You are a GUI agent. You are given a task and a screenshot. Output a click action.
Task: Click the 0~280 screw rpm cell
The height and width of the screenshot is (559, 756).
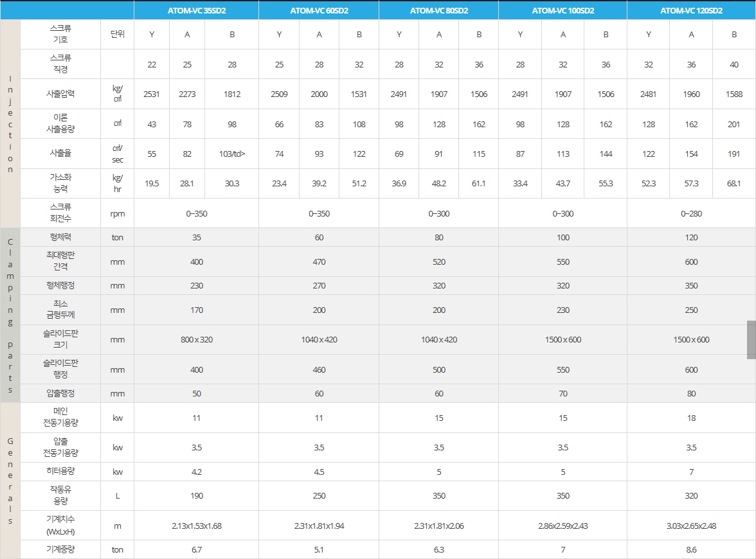click(x=692, y=213)
